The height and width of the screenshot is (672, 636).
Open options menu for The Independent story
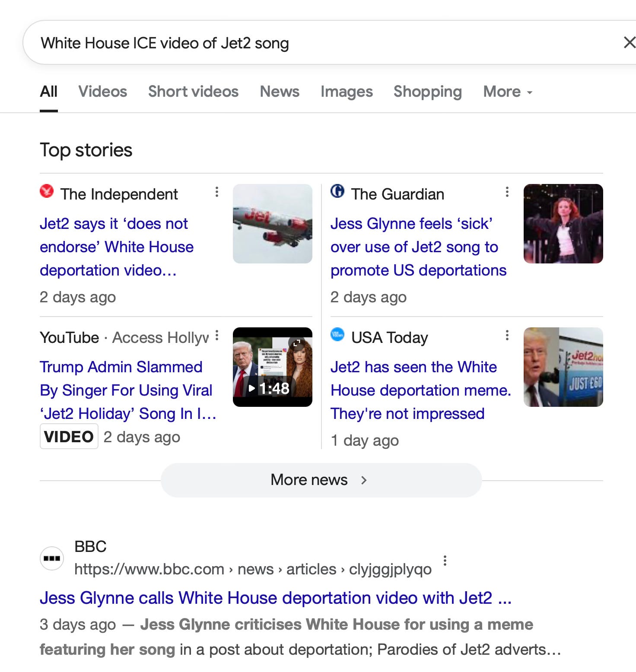(217, 192)
